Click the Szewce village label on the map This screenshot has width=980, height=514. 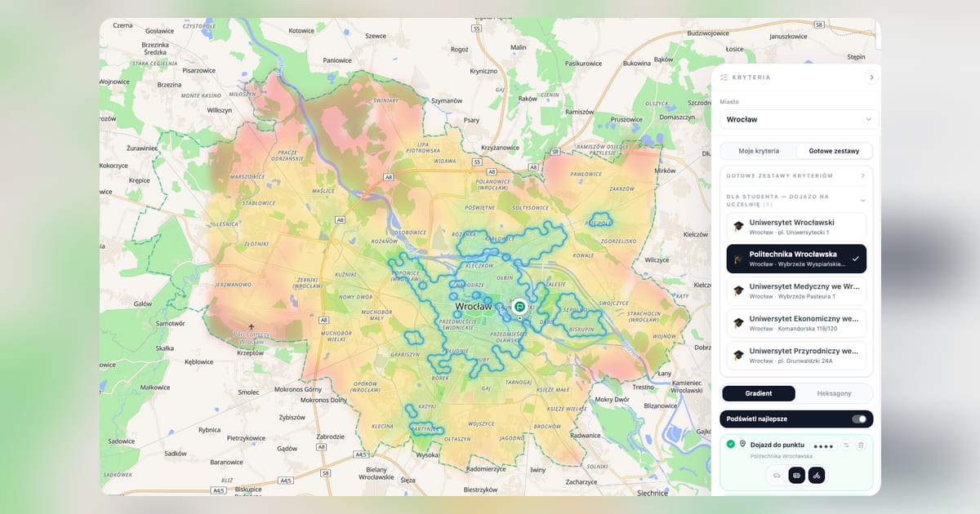click(376, 36)
